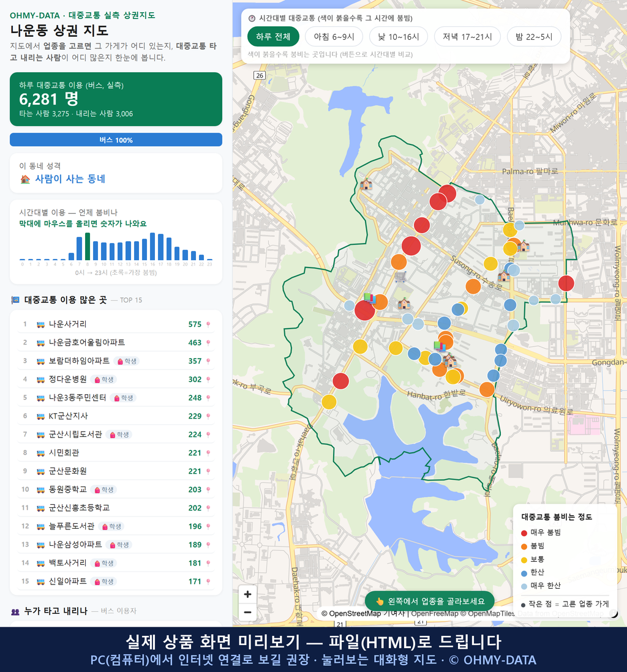Click the people icon beside 누가 타고 내리나
Viewport: 627px width, 672px height.
pos(15,611)
